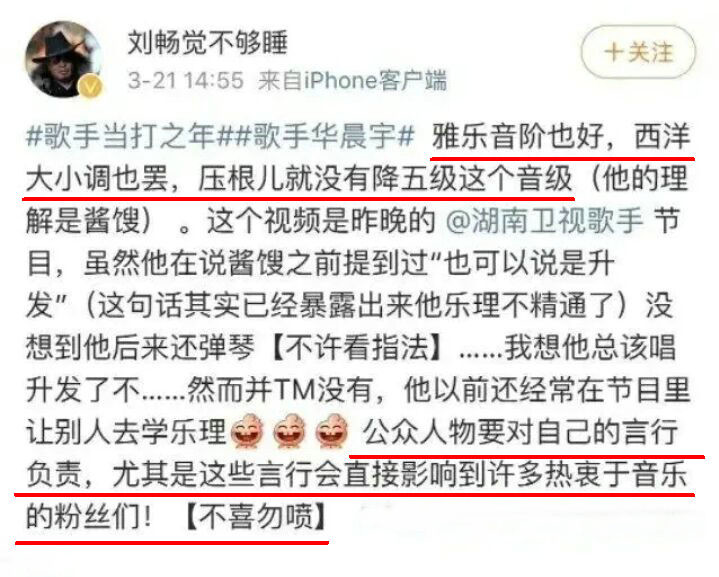Click the underlined 的粉丝们! text

click(x=89, y=517)
